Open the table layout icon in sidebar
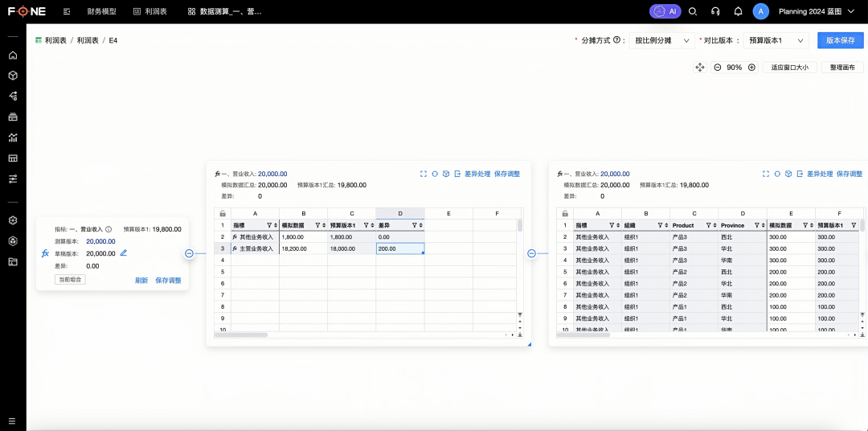868x431 pixels. 13,158
